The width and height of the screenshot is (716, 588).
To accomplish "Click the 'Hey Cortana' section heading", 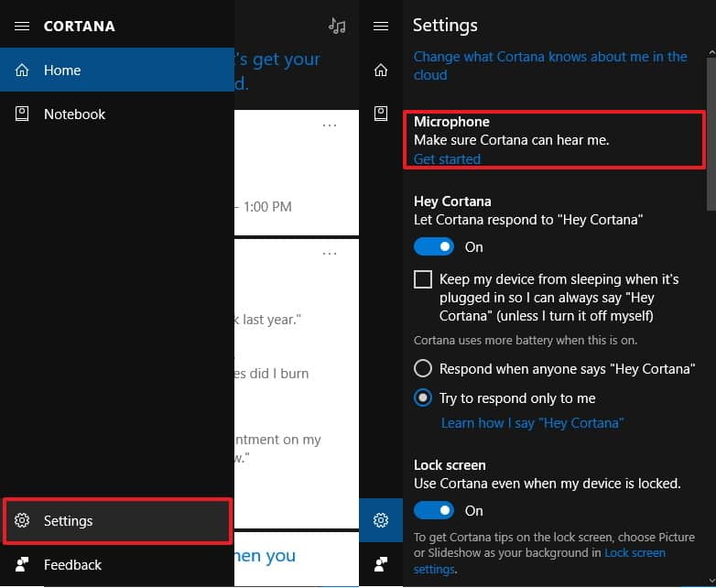I will (452, 201).
